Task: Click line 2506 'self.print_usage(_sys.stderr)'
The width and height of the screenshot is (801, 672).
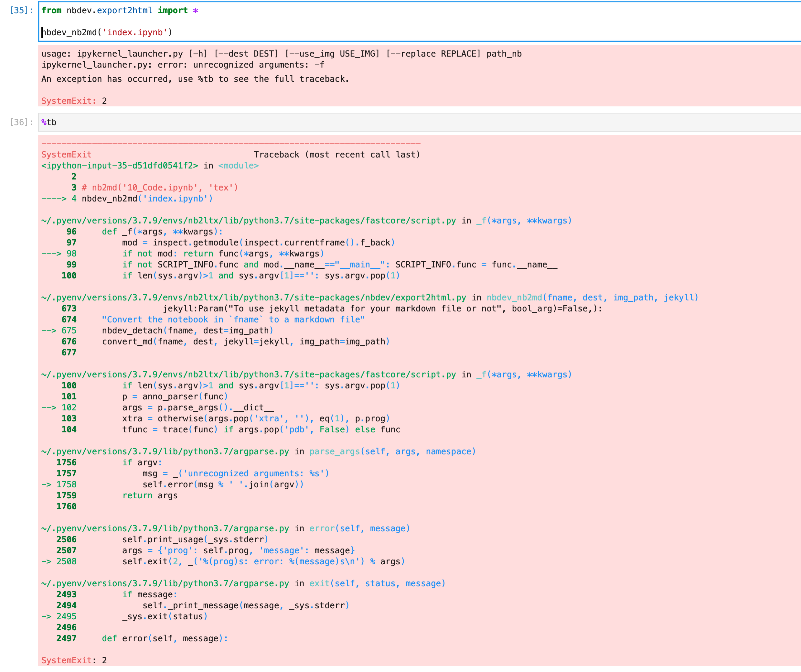Action: [x=195, y=540]
